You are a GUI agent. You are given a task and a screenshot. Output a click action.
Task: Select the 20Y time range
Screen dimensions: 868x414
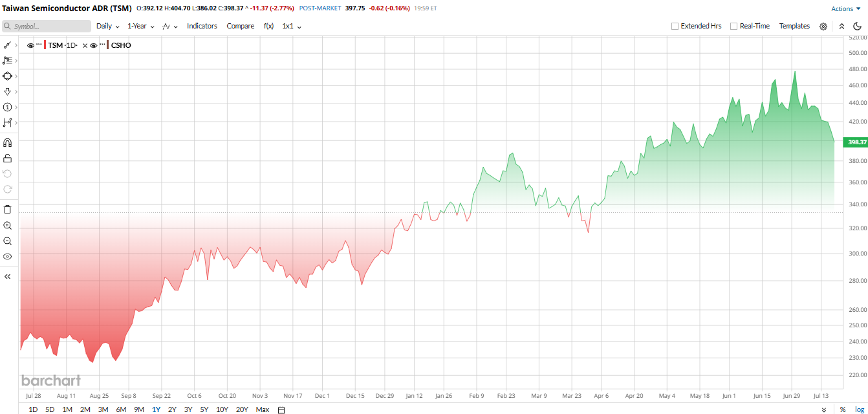[x=242, y=409]
